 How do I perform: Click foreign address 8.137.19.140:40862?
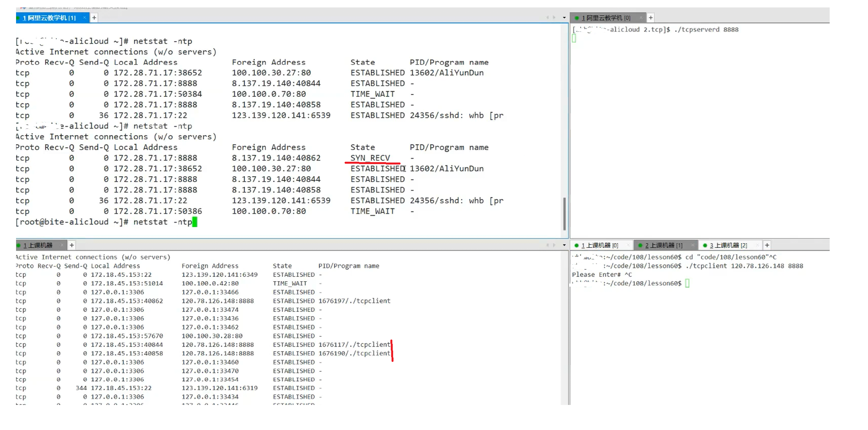pyautogui.click(x=276, y=158)
